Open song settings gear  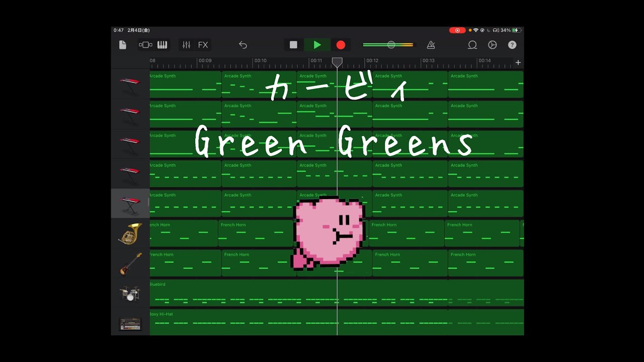tap(493, 45)
